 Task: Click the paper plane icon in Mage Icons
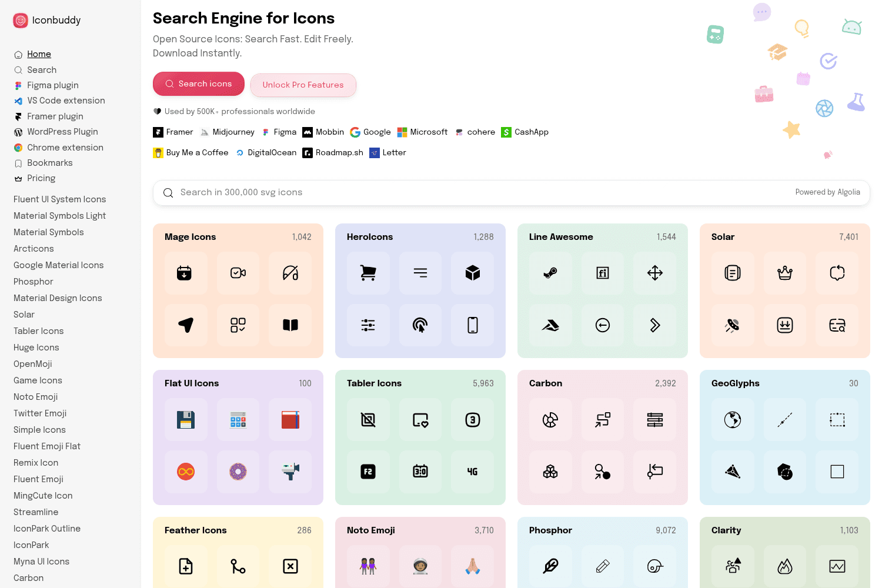(x=186, y=325)
